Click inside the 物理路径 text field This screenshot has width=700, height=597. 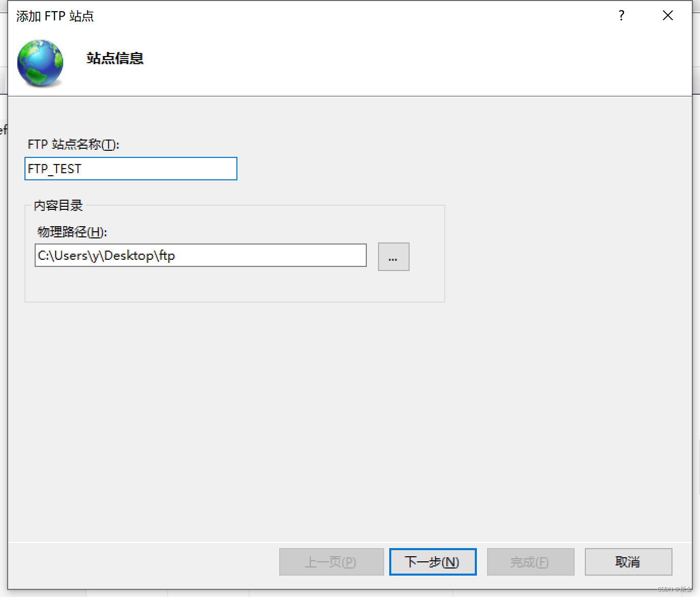click(200, 255)
